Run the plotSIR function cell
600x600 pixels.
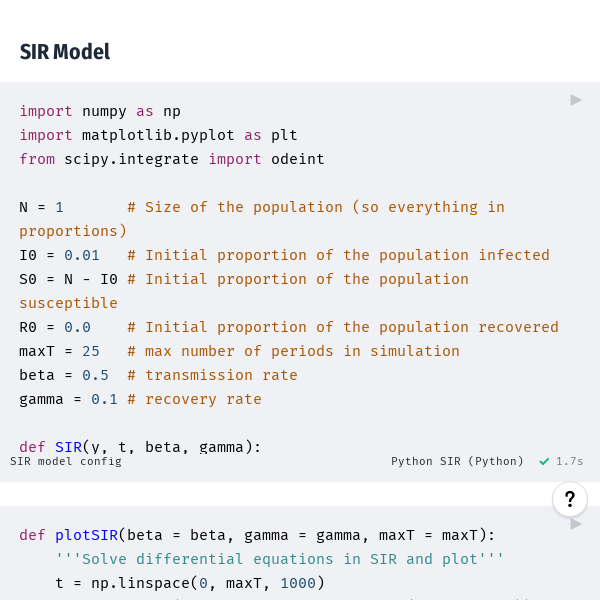[576, 523]
